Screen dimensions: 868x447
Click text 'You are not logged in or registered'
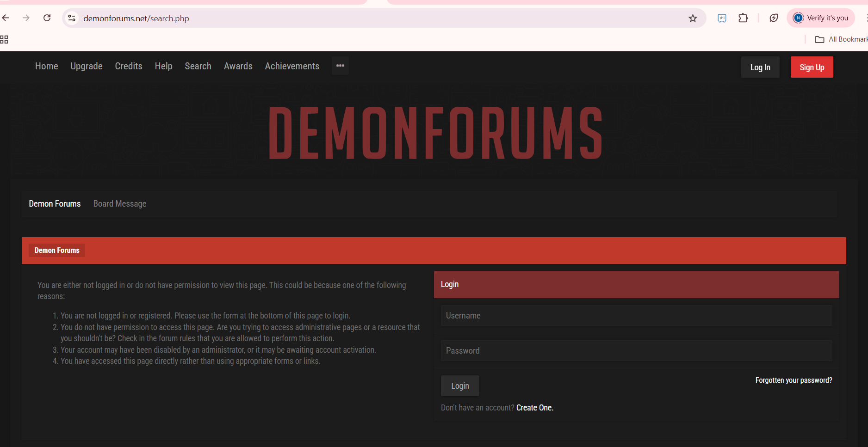click(x=116, y=316)
